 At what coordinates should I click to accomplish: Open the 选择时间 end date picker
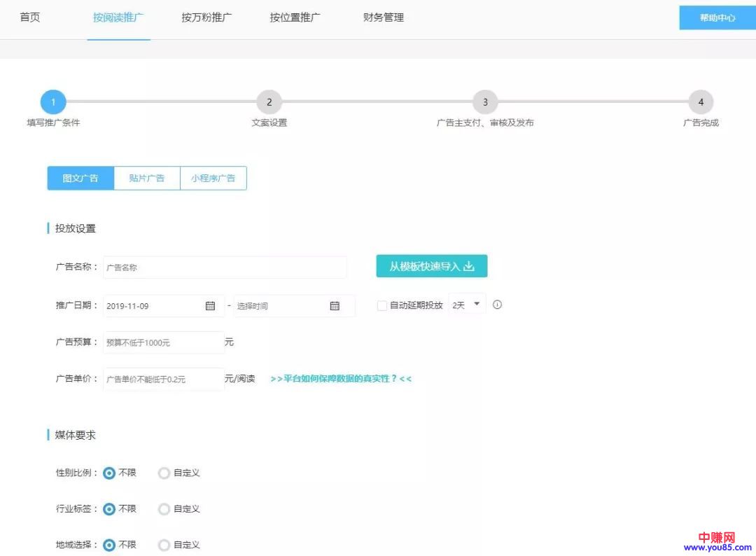click(x=280, y=306)
